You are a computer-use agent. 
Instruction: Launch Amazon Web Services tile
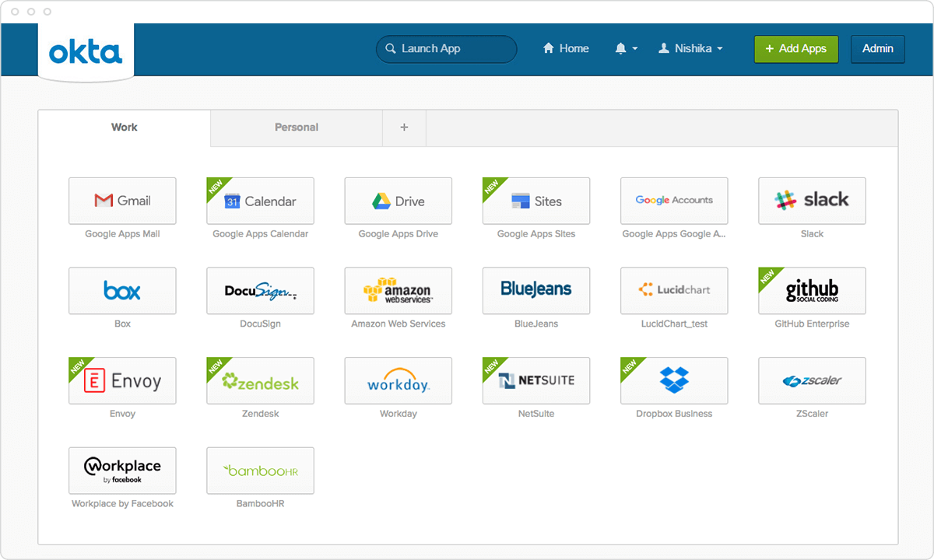[398, 291]
